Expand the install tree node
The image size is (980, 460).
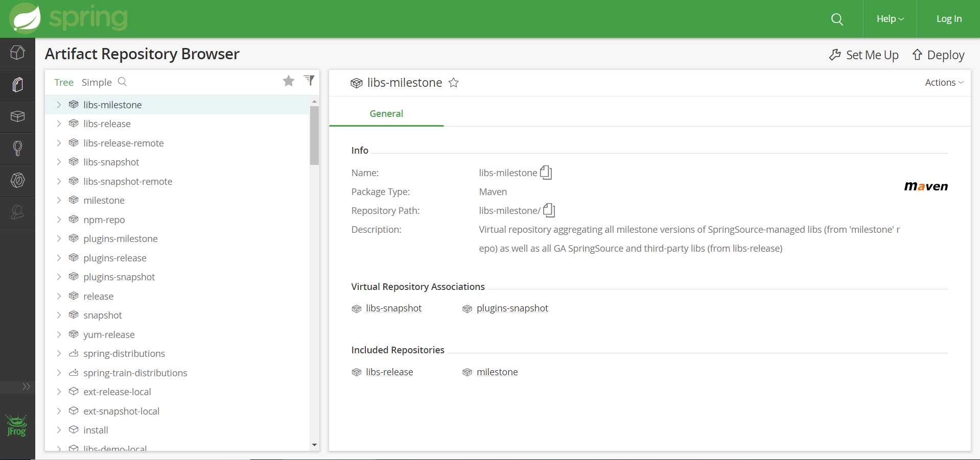click(59, 430)
